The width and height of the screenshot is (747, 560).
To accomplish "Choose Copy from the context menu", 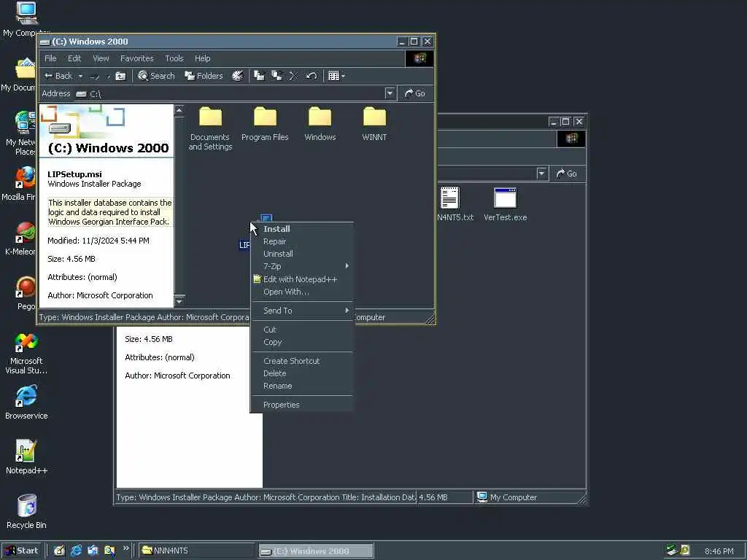I will click(x=302, y=342).
